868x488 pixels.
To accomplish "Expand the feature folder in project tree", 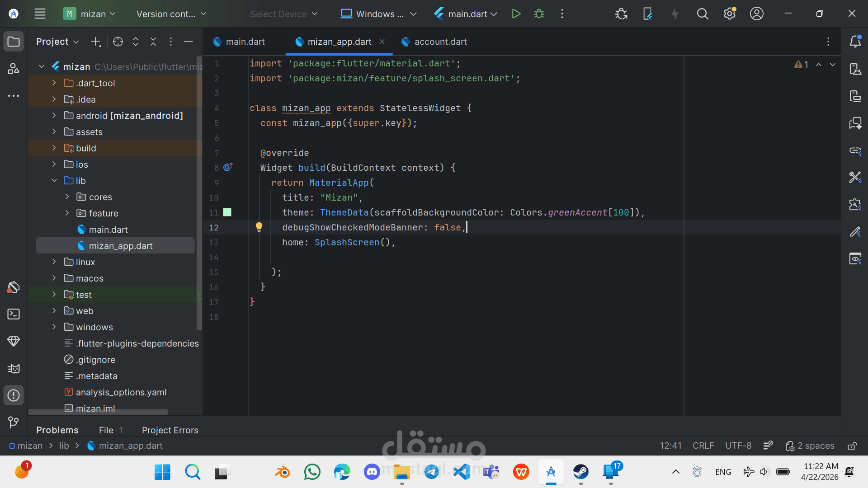I will (67, 213).
